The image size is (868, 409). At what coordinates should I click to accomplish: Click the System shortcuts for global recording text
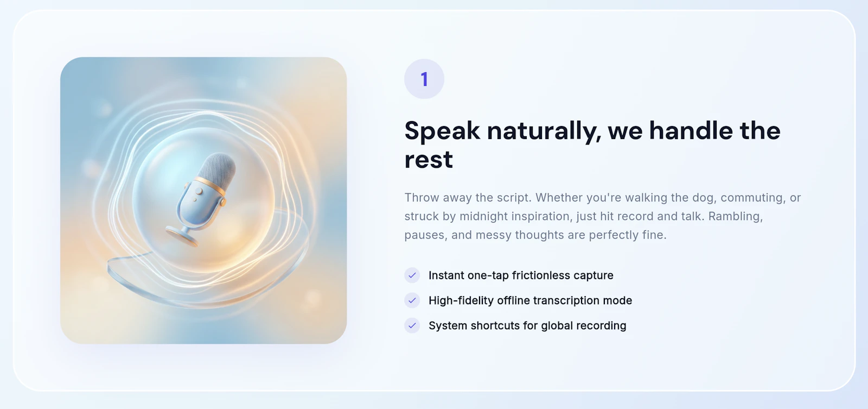(527, 325)
